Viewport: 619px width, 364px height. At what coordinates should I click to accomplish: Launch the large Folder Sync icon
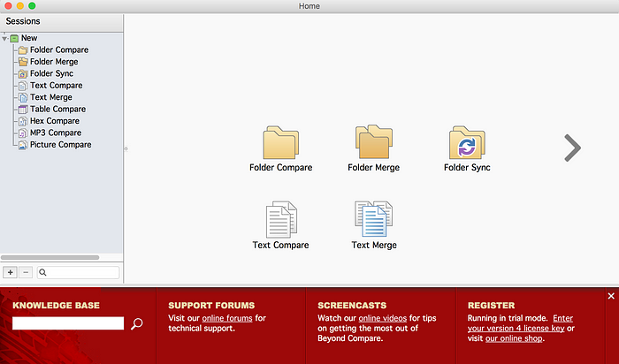(x=467, y=142)
